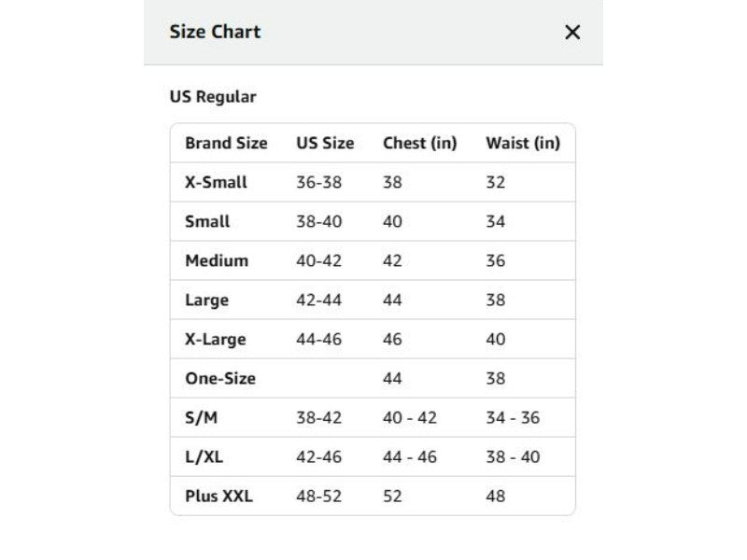Screen dimensions: 747x560
Task: Click the Waist (in) column header
Action: 523,143
